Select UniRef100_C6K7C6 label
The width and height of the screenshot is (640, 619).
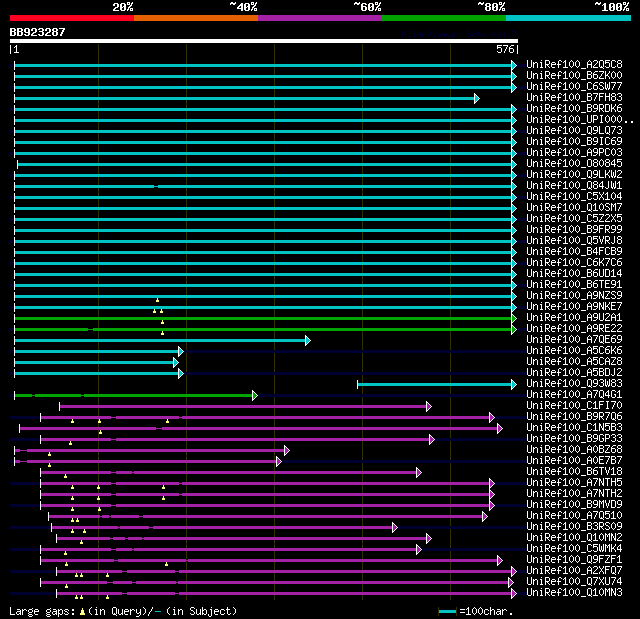tap(574, 263)
